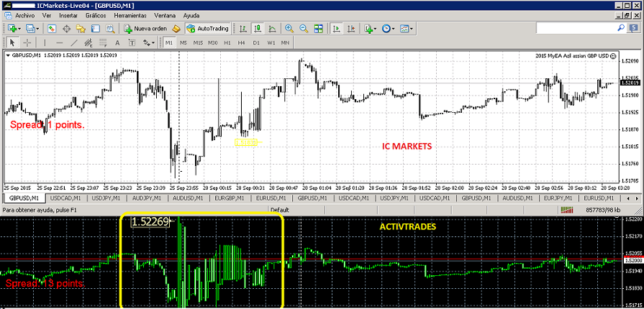Select the Crosshair cursor tool
The image size is (644, 309).
tap(27, 43)
